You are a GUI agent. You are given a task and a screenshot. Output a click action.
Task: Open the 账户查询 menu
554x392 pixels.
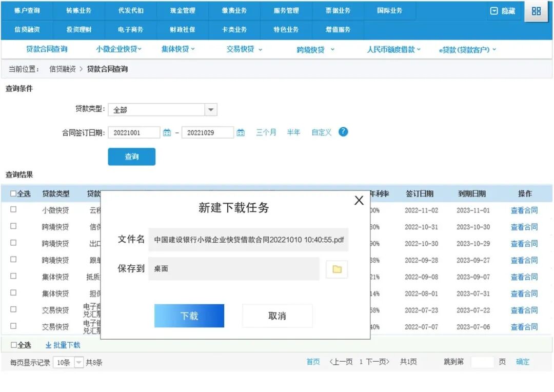(27, 11)
